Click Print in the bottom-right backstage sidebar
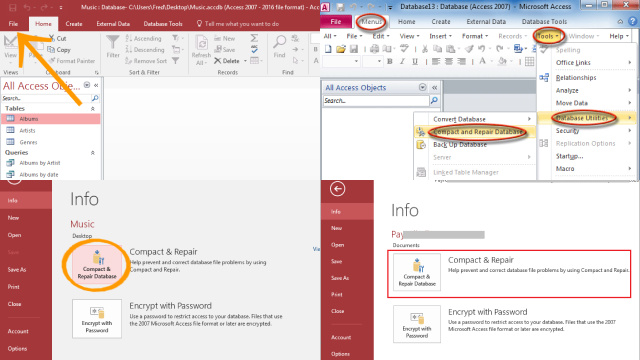This screenshot has height=360, width=640. point(337,294)
